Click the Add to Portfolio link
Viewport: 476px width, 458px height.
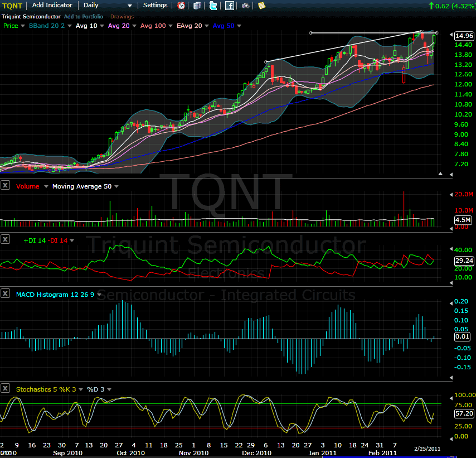83,17
